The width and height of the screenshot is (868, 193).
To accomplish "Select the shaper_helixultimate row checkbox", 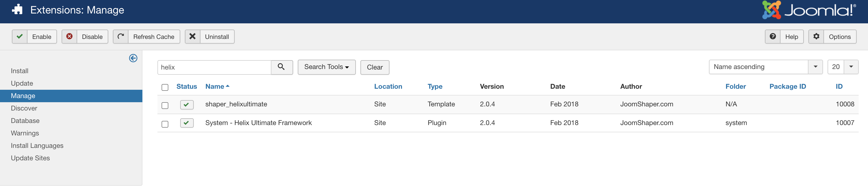I will coord(165,106).
